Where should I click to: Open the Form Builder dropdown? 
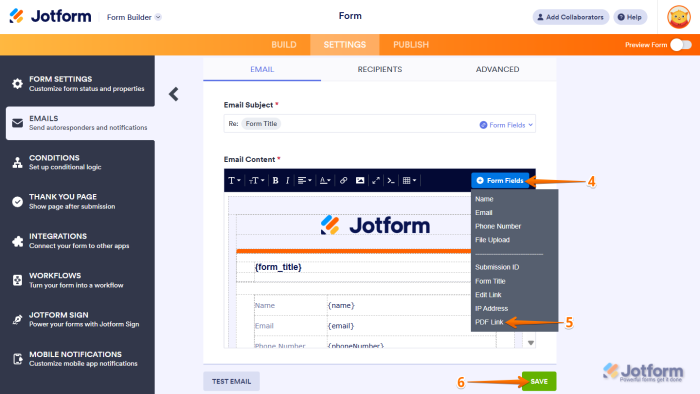pos(134,17)
